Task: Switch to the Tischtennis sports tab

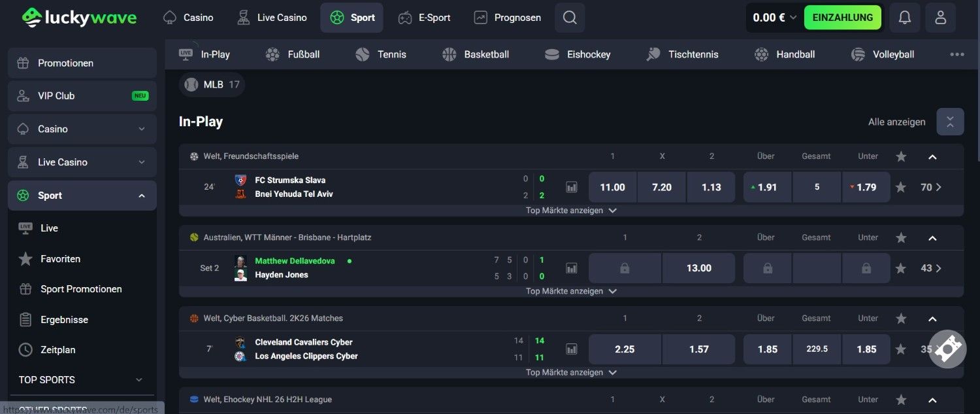Action: (682, 54)
